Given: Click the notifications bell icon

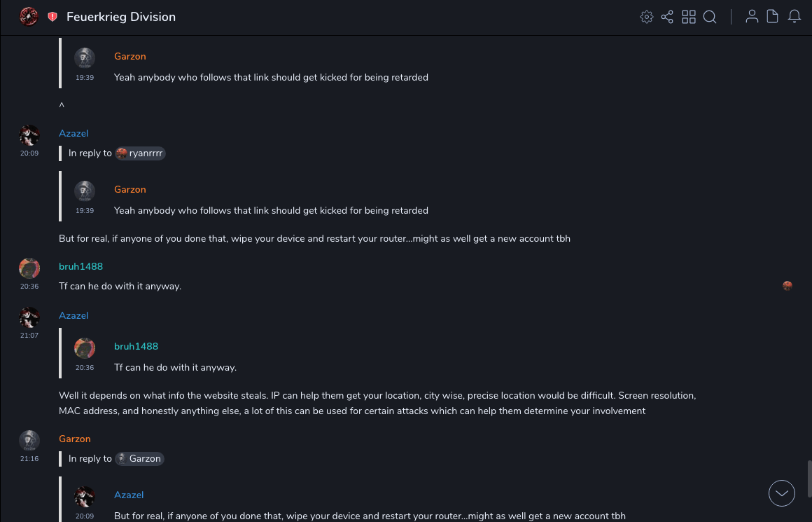Looking at the screenshot, I should tap(794, 17).
